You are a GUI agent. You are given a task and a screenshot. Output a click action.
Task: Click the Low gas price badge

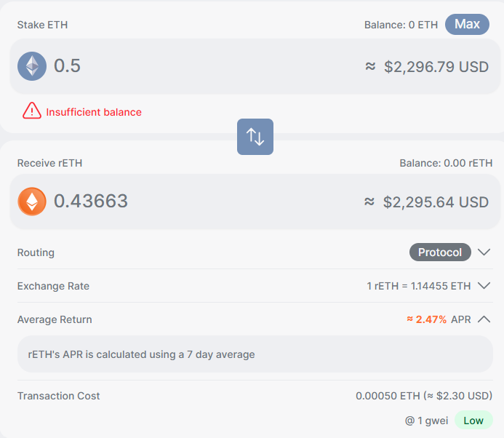[473, 421]
